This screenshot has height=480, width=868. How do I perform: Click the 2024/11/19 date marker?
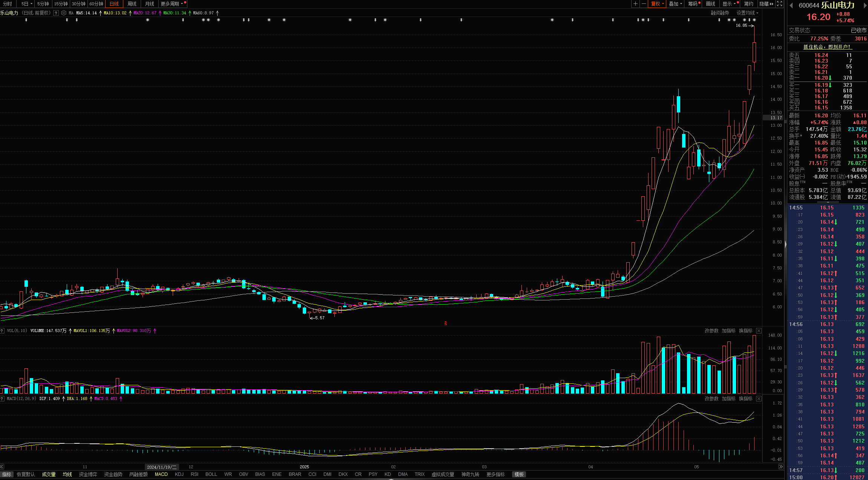[162, 467]
